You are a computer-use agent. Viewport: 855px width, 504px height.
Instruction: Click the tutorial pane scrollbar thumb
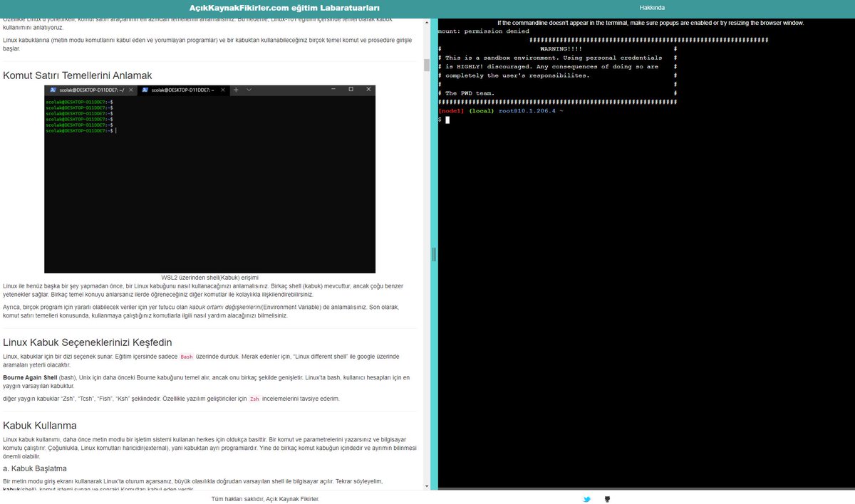click(x=427, y=65)
